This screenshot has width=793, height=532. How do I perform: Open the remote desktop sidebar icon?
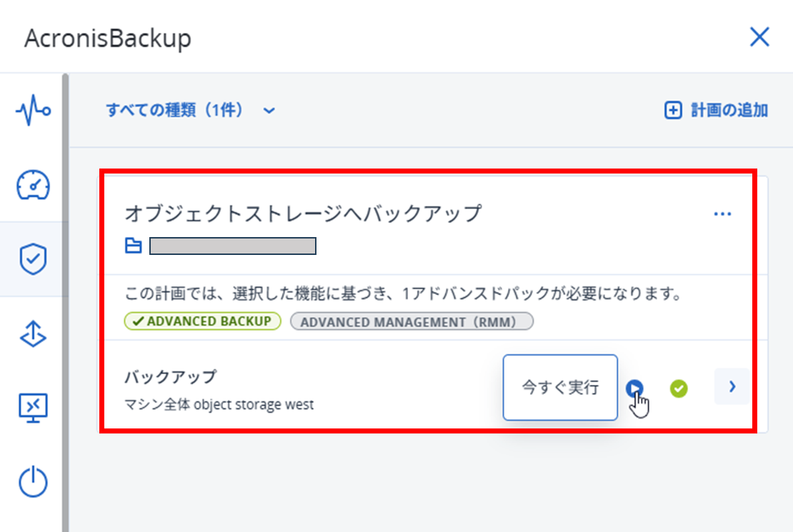pos(33,408)
